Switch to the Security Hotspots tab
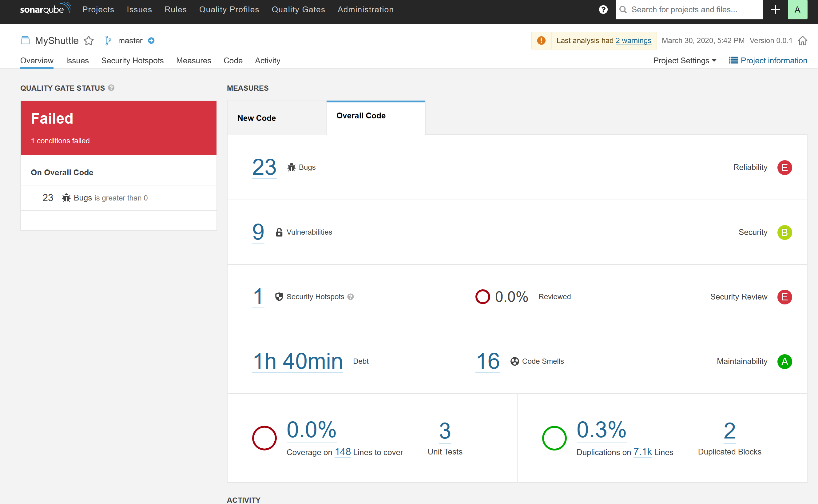 click(132, 61)
